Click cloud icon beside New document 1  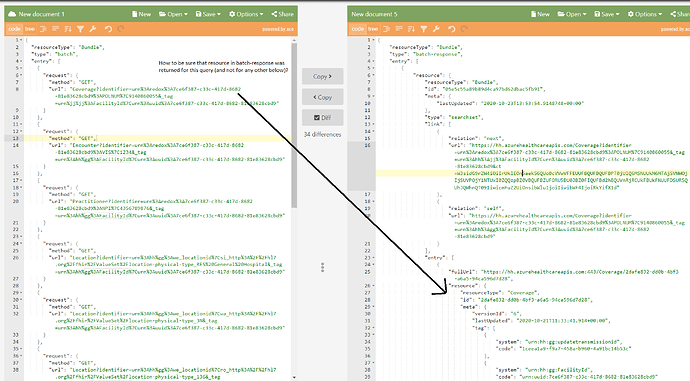[12, 14]
